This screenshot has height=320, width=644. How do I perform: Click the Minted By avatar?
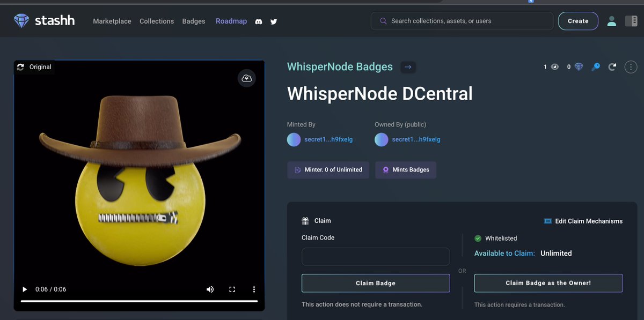(x=294, y=139)
